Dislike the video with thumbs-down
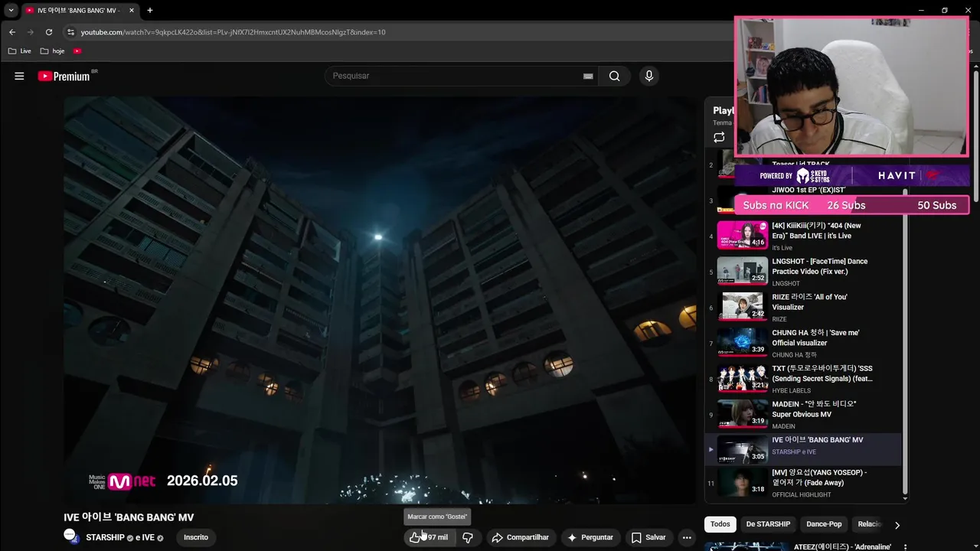 468,537
